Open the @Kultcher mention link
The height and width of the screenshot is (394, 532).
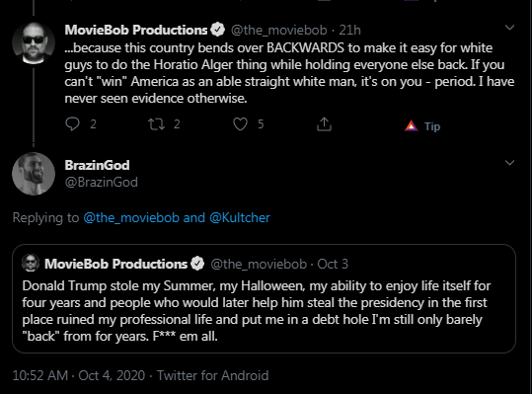point(240,217)
